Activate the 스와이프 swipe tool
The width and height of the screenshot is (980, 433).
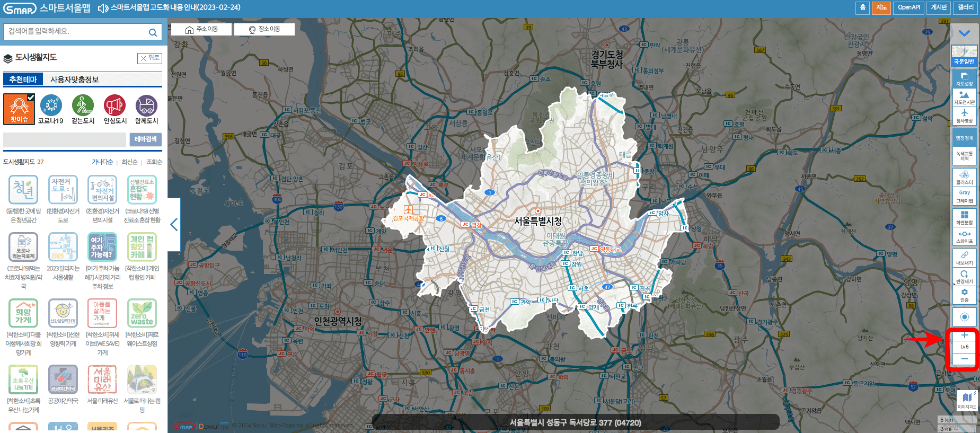[964, 236]
